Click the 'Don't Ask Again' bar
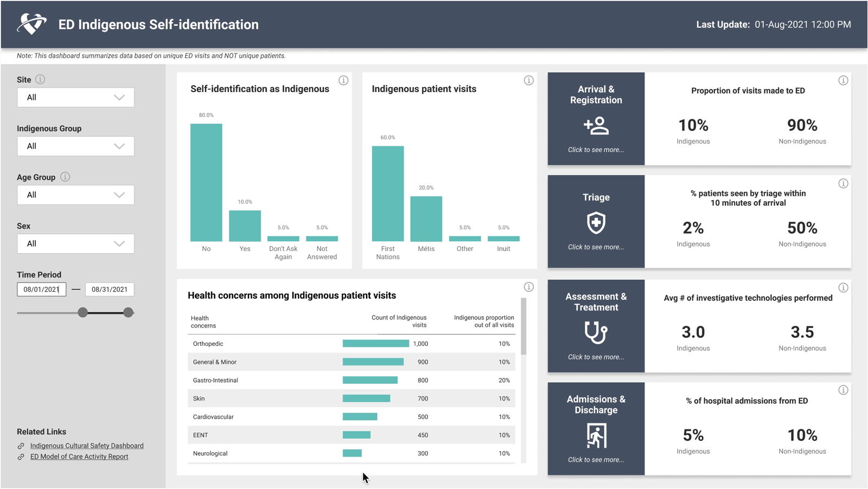 click(x=283, y=239)
